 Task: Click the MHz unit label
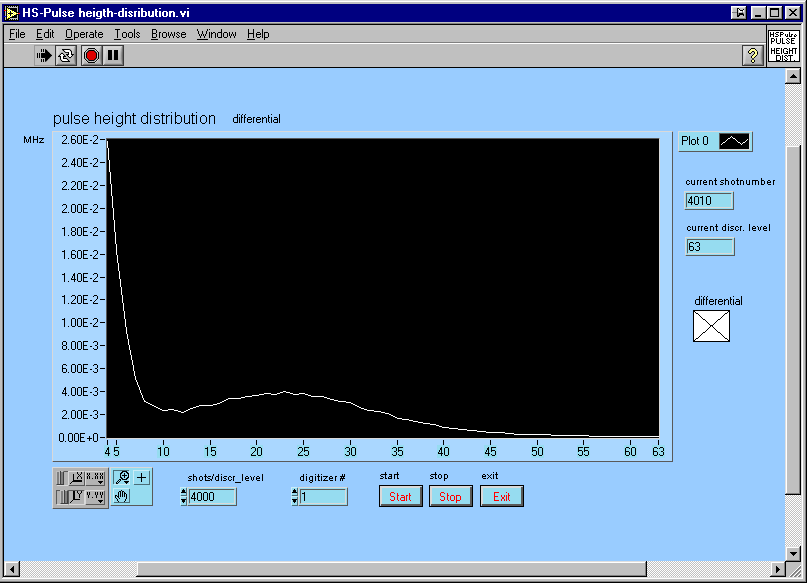[x=33, y=140]
